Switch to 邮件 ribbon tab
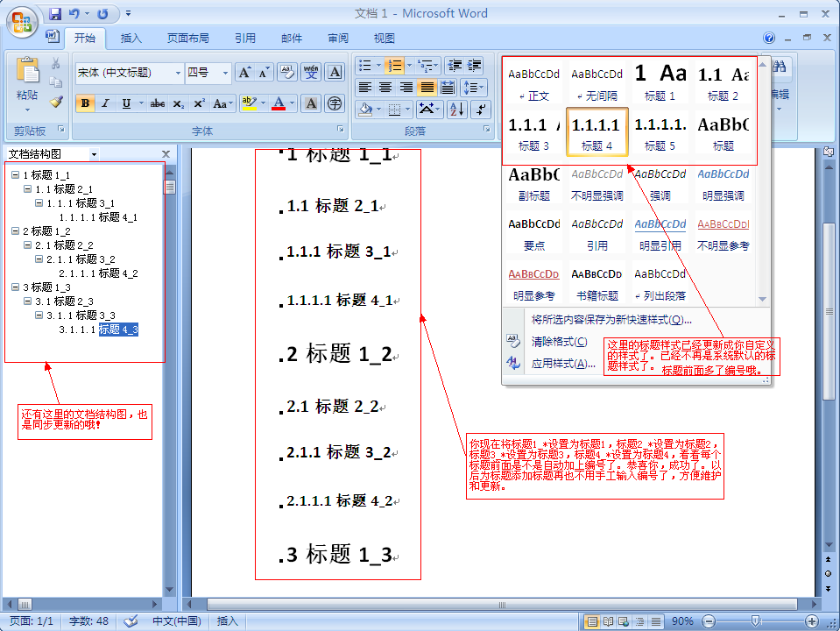Viewport: 840px width, 631px height. click(292, 38)
